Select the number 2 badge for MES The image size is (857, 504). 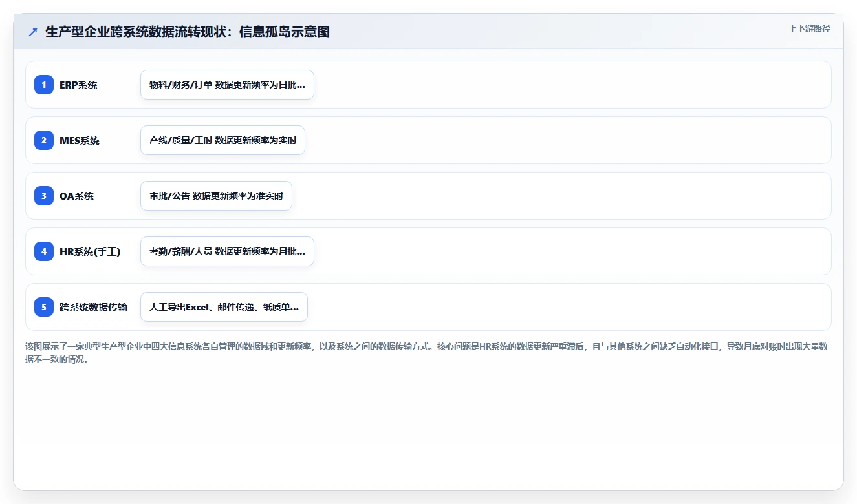[x=44, y=140]
